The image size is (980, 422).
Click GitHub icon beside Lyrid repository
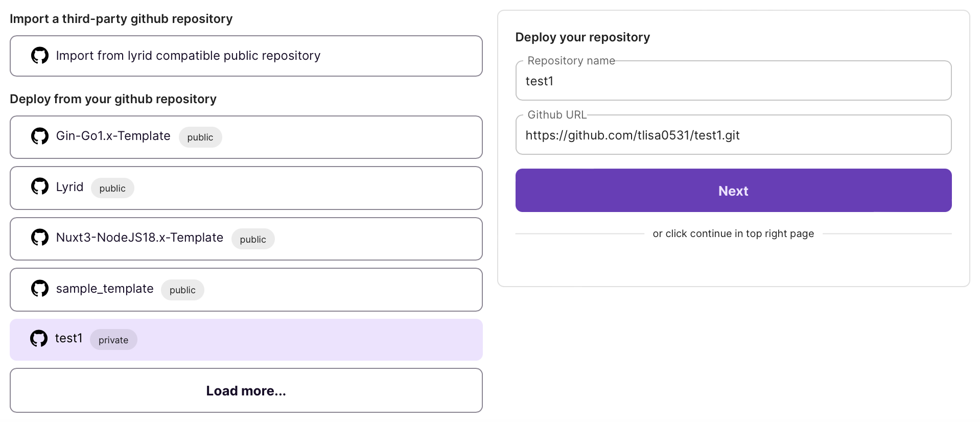[40, 186]
